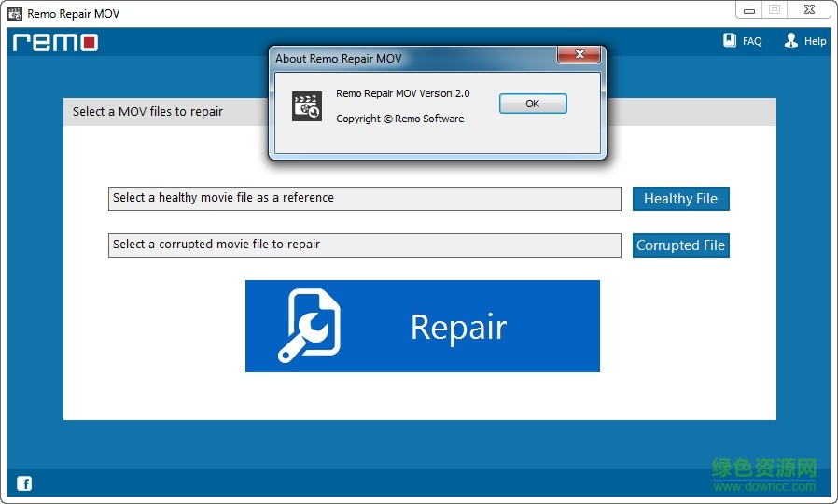The image size is (838, 504).
Task: Minimize the Remo Repair MOV window
Action: tap(749, 10)
